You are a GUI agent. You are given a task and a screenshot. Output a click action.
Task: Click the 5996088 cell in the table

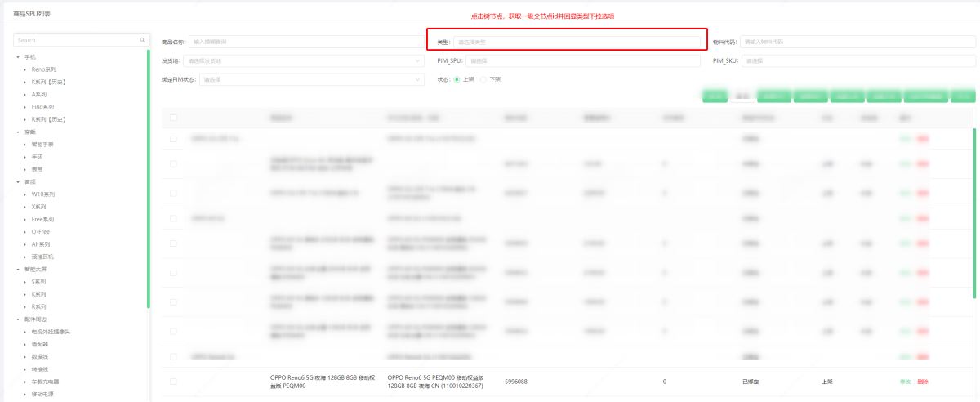pyautogui.click(x=516, y=382)
